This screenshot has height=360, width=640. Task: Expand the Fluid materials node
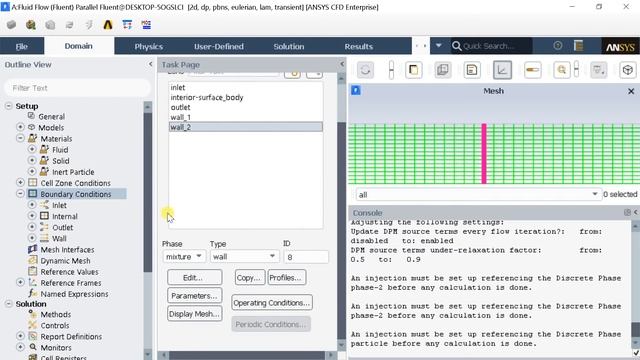[32, 149]
